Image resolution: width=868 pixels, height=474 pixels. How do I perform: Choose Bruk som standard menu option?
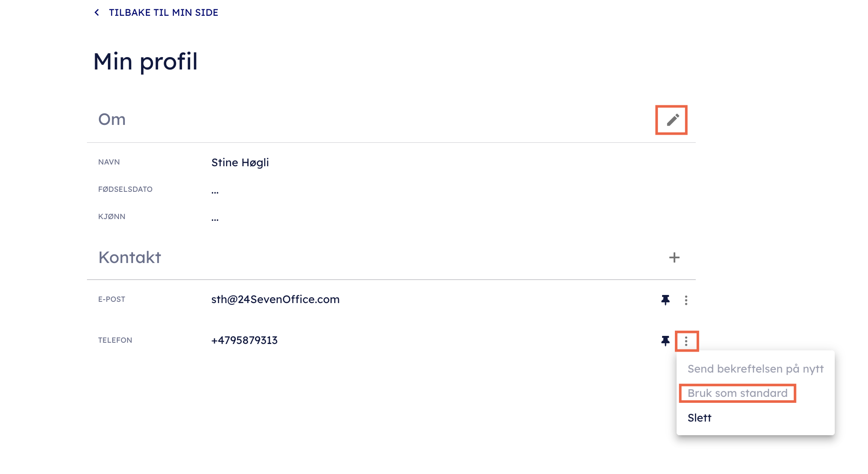[738, 393]
